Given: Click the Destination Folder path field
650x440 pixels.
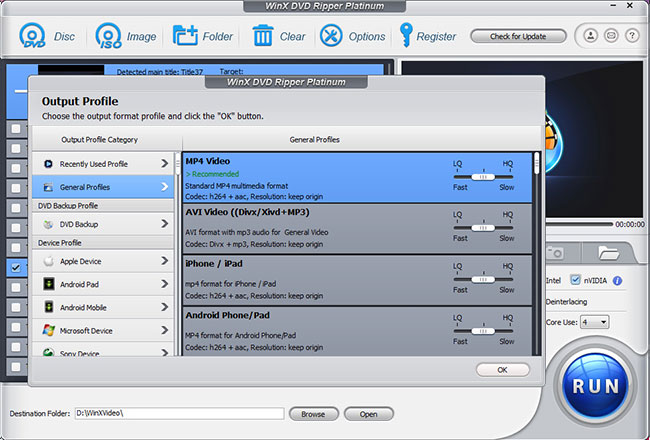Looking at the screenshot, I should pyautogui.click(x=179, y=413).
